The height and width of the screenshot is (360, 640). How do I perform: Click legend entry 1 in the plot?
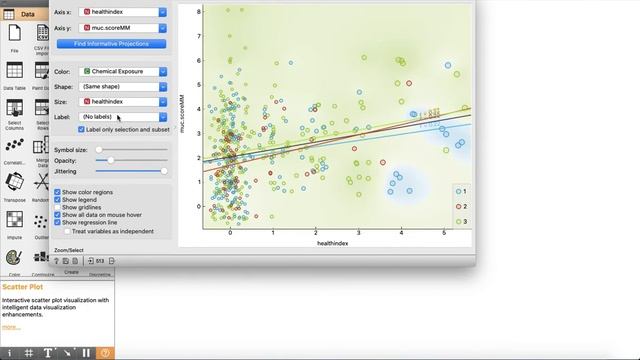click(x=461, y=191)
